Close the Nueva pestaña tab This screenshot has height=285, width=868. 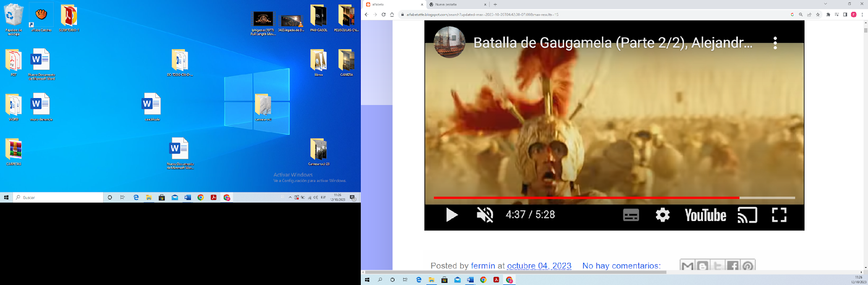(486, 4)
